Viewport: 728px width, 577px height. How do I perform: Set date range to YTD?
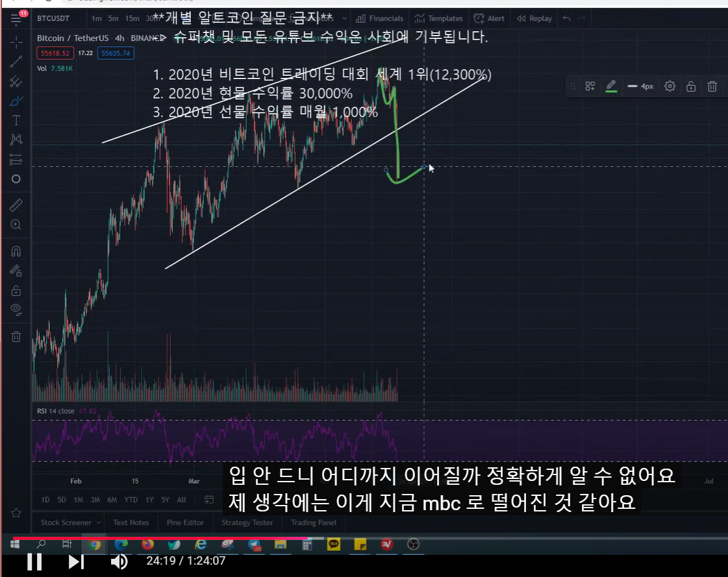pyautogui.click(x=131, y=500)
